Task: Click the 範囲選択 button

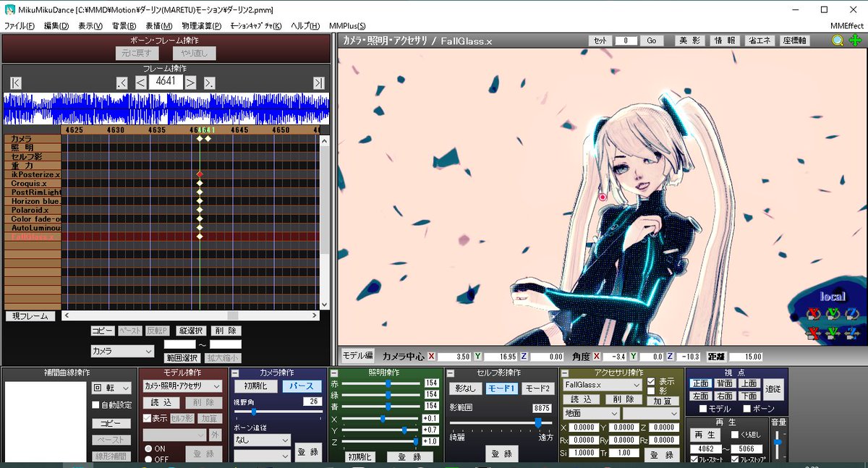Action: (182, 358)
